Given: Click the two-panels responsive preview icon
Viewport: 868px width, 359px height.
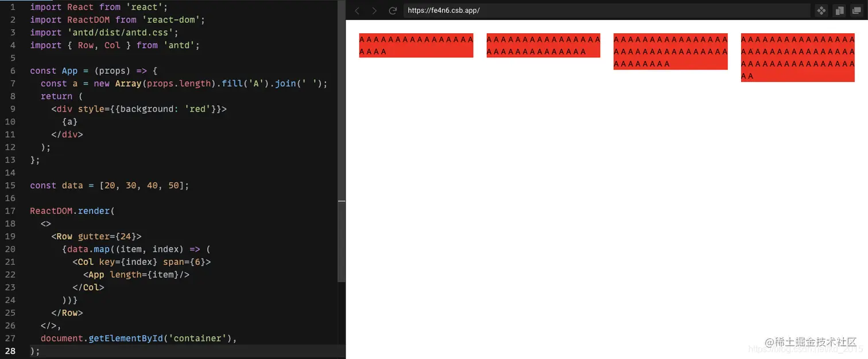Looking at the screenshot, I should tap(839, 11).
